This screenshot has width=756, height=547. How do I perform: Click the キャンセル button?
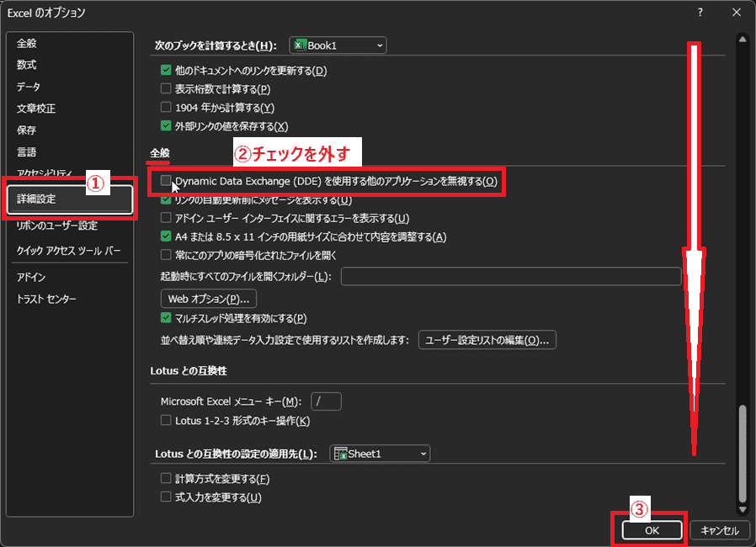719,530
